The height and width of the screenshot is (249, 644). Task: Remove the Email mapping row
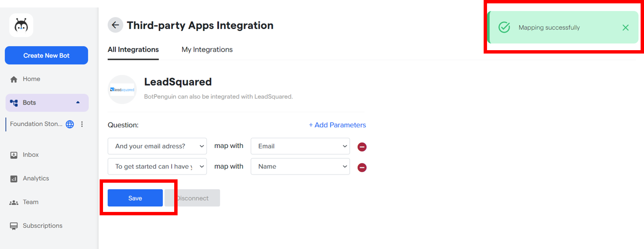pyautogui.click(x=362, y=147)
